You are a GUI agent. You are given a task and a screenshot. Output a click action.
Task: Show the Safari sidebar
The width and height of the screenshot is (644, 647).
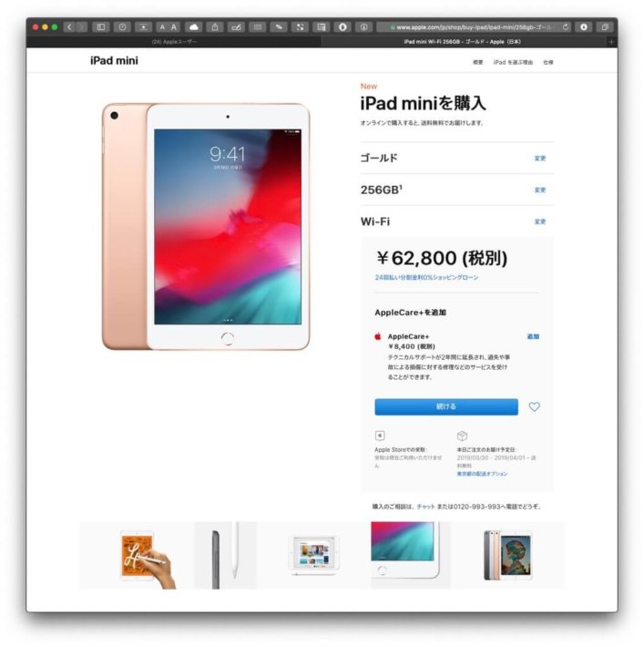tap(101, 27)
